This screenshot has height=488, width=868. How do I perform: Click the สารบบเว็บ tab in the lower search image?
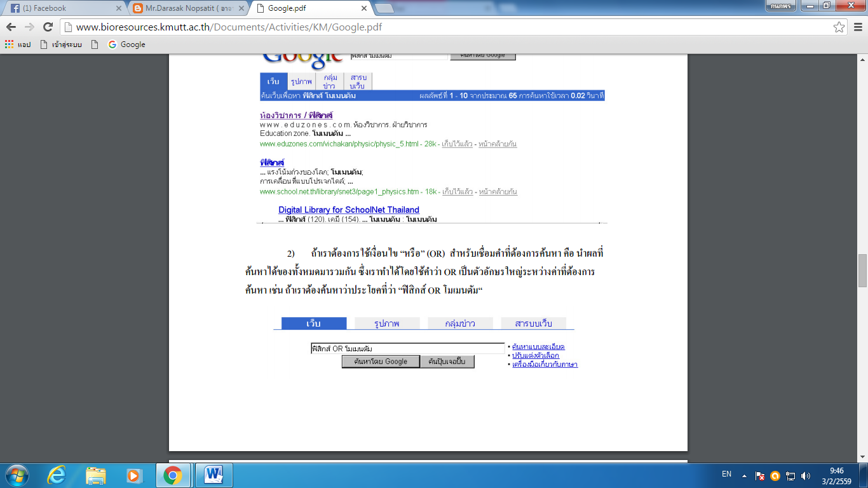[533, 323]
